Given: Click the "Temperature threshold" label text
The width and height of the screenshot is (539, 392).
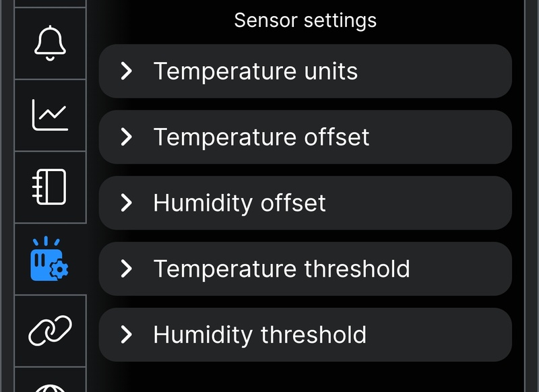Looking at the screenshot, I should click(x=282, y=269).
